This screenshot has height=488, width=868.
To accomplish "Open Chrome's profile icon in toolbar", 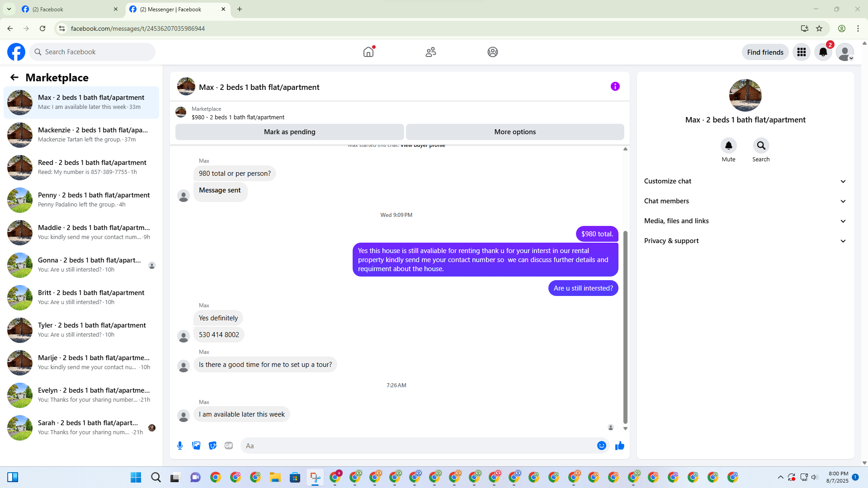I will 842,28.
